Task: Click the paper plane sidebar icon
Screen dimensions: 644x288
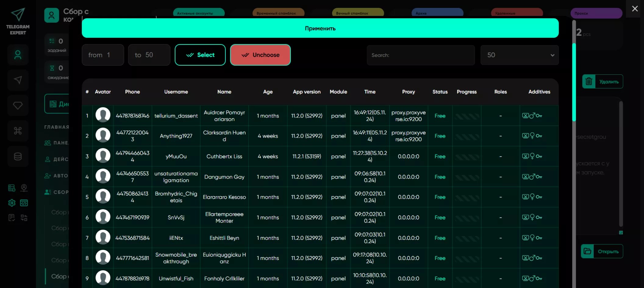Action: 18,80
